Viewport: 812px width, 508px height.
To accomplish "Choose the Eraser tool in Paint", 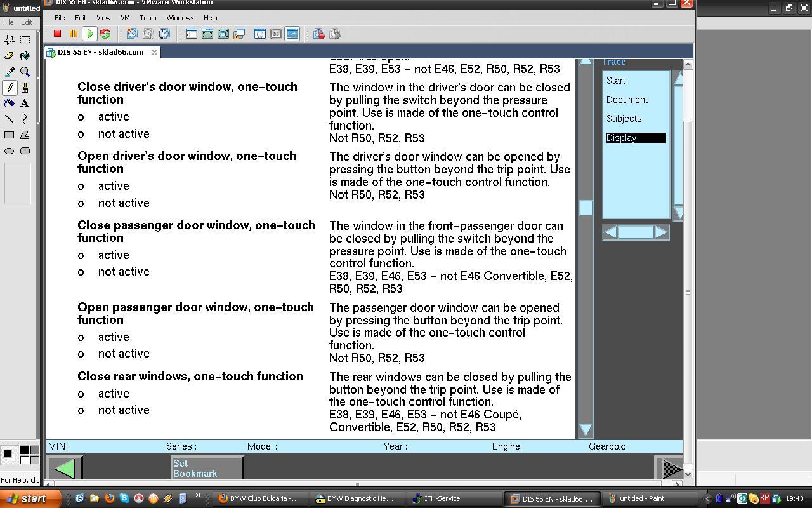I will (10, 56).
